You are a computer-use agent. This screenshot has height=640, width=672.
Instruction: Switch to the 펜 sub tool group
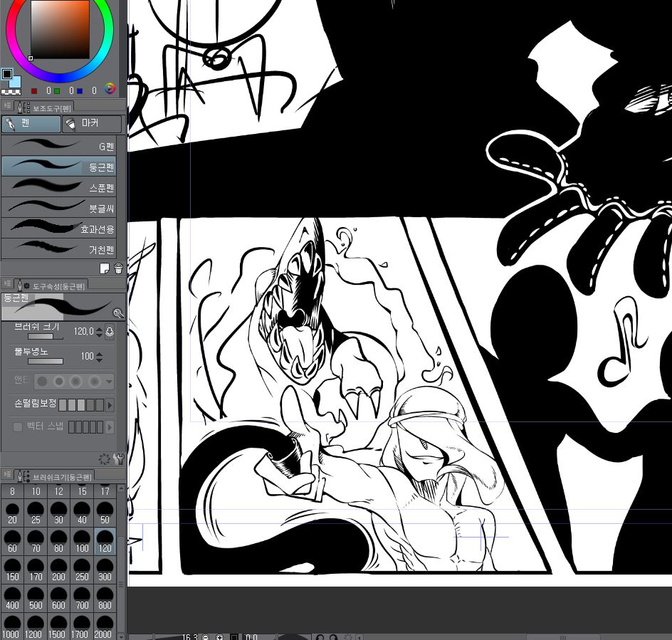31,123
